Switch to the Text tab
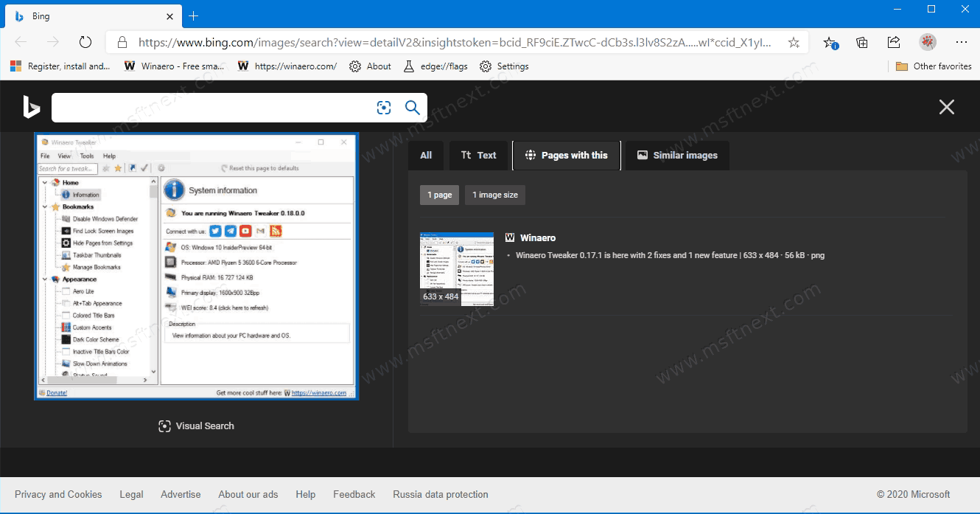 coord(479,156)
